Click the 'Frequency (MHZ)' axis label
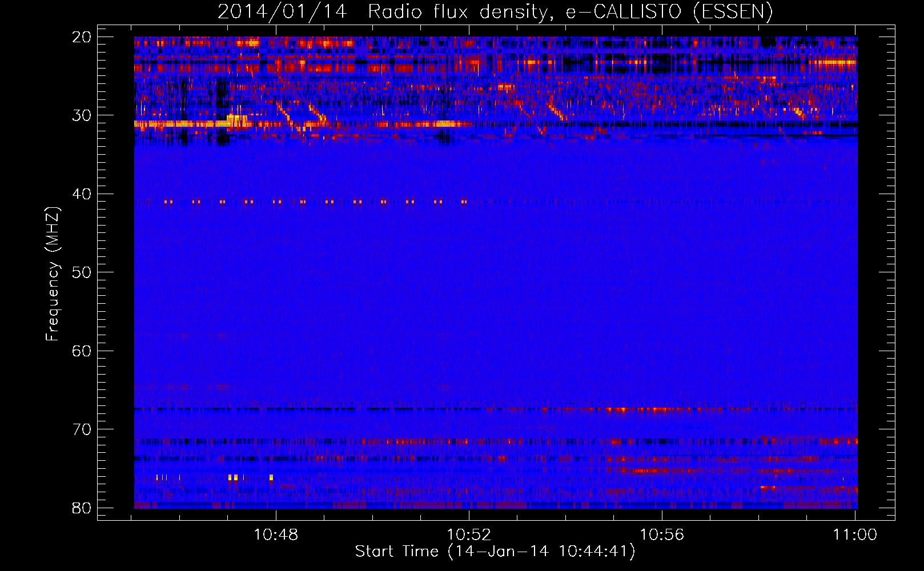 pos(53,274)
